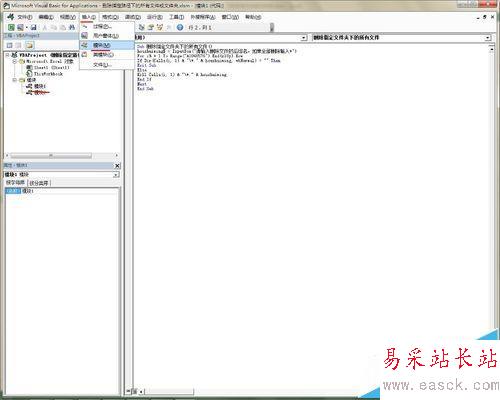Click the code window scroll up arrow
Viewport: 500px width, 400px height.
coord(492,49)
